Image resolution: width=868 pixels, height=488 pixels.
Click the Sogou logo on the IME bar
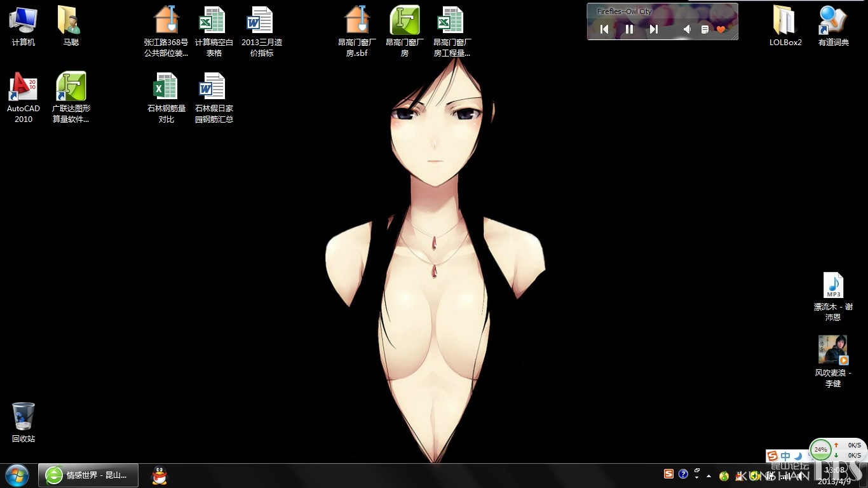pyautogui.click(x=773, y=456)
